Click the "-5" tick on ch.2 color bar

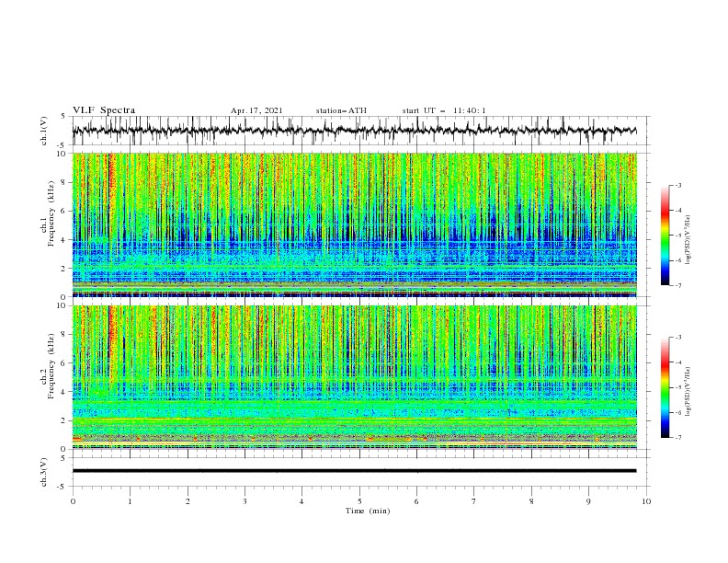coord(677,387)
